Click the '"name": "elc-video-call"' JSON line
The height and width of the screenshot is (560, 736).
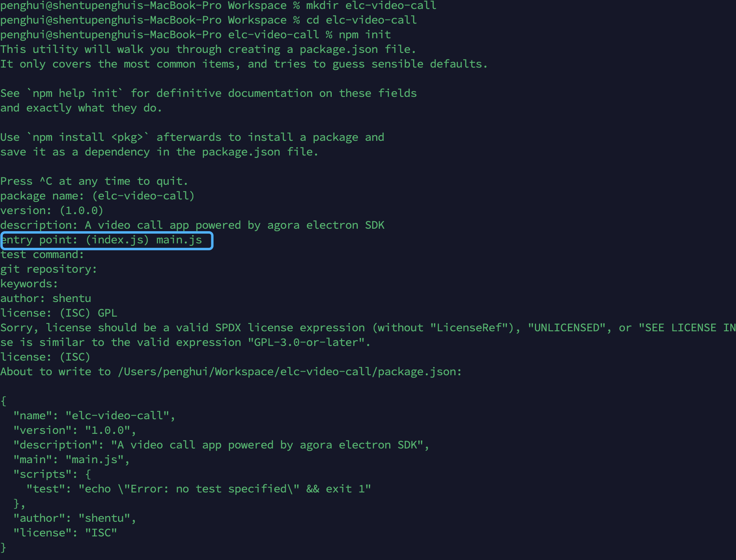[94, 416]
